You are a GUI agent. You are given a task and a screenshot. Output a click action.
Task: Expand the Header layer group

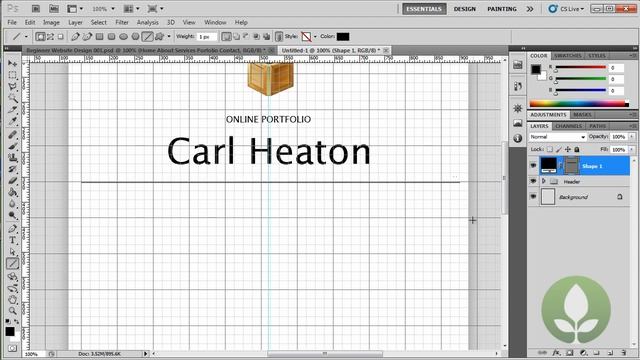pyautogui.click(x=544, y=181)
